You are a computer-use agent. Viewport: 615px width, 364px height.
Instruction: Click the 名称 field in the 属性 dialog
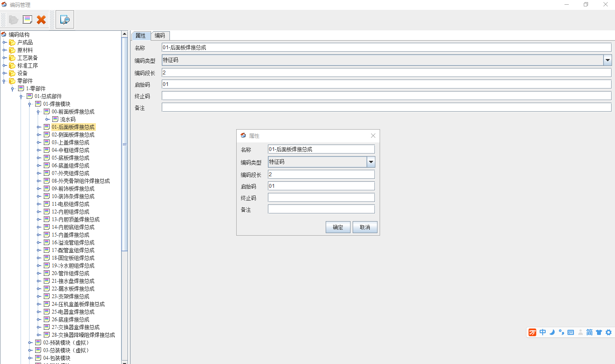point(321,149)
